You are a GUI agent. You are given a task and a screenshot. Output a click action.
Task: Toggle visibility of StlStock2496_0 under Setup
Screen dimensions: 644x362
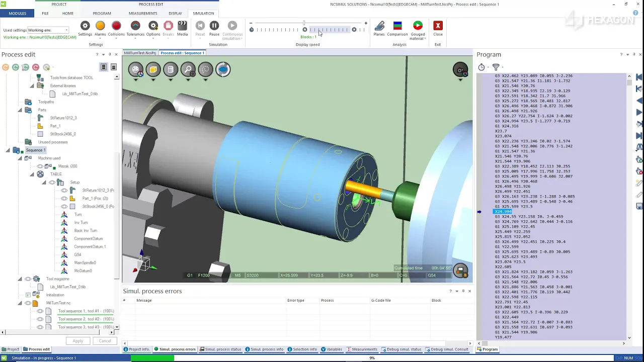click(x=64, y=207)
